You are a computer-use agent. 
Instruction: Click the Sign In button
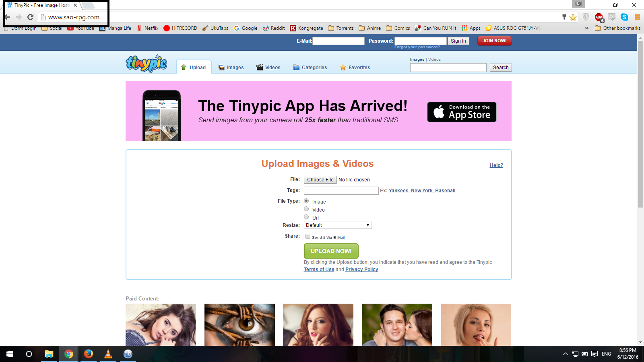point(458,41)
